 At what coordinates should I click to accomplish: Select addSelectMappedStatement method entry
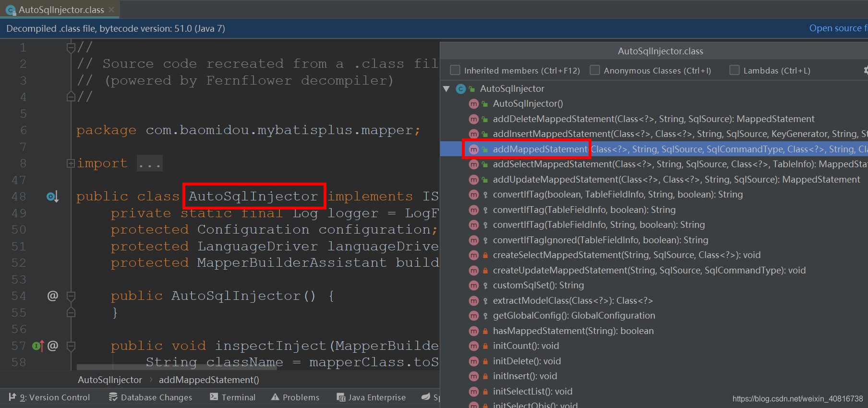tap(680, 164)
